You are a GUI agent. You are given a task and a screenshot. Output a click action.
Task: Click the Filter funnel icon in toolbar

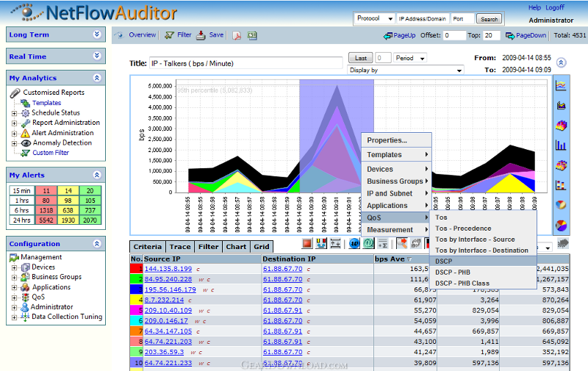click(x=170, y=35)
